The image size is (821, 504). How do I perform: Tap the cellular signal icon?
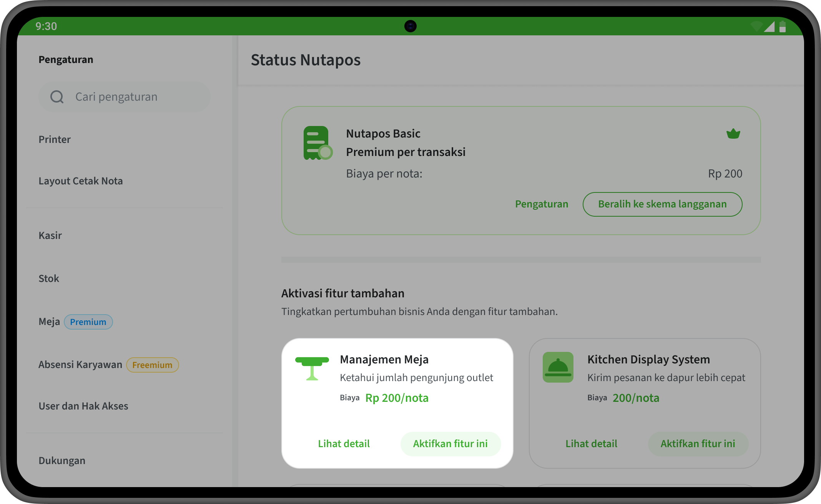(769, 27)
